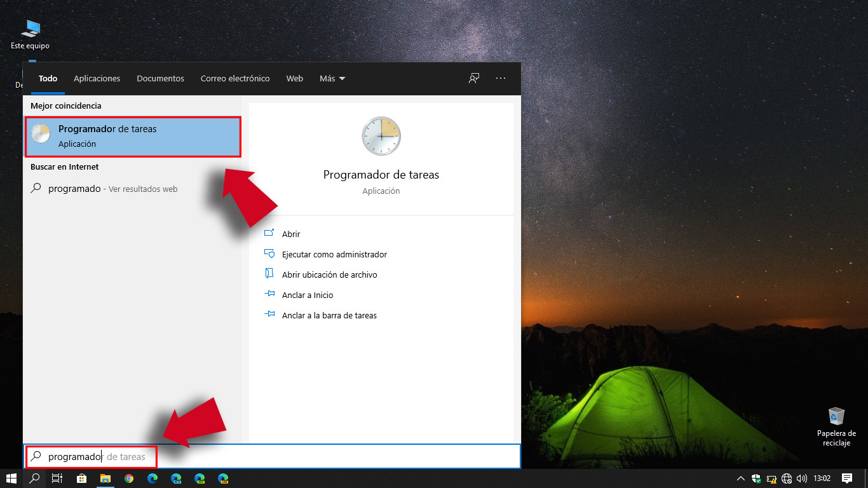Expand the Más dropdown filter

[332, 79]
